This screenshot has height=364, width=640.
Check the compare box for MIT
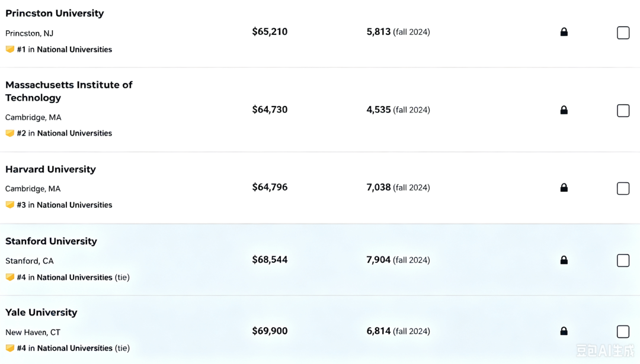(623, 111)
